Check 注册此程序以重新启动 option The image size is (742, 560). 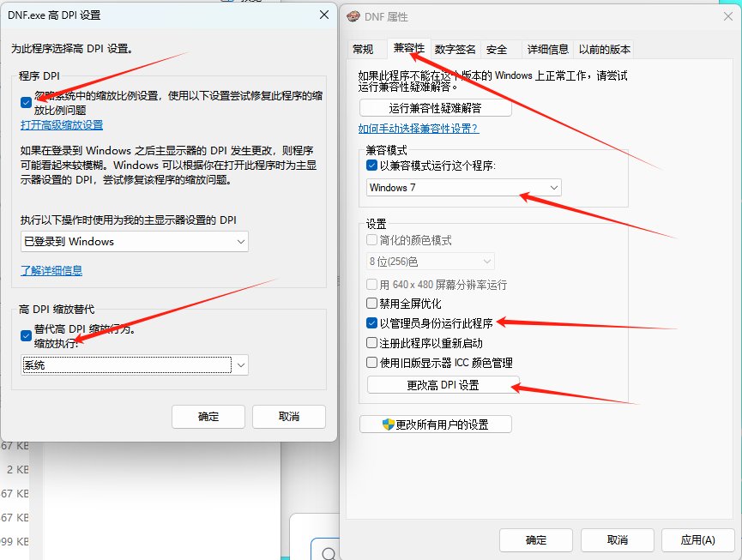click(372, 343)
